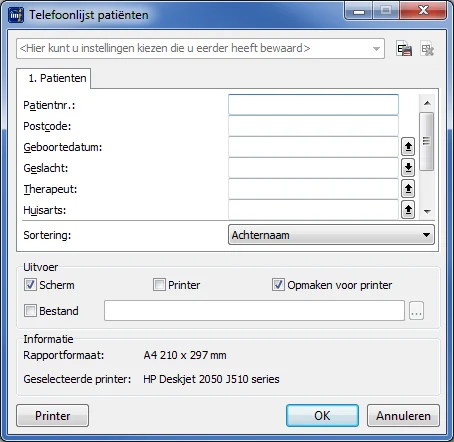Click the Annuleren button
The image size is (454, 442).
pos(403,416)
